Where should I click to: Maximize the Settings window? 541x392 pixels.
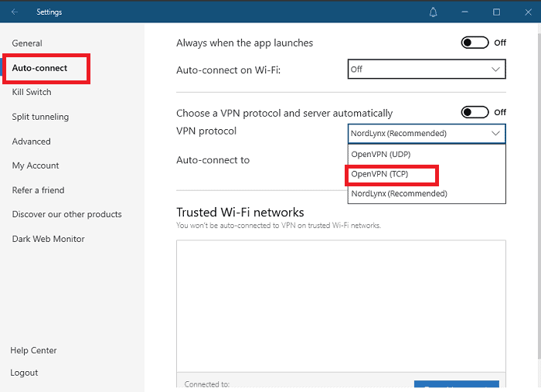pyautogui.click(x=496, y=12)
